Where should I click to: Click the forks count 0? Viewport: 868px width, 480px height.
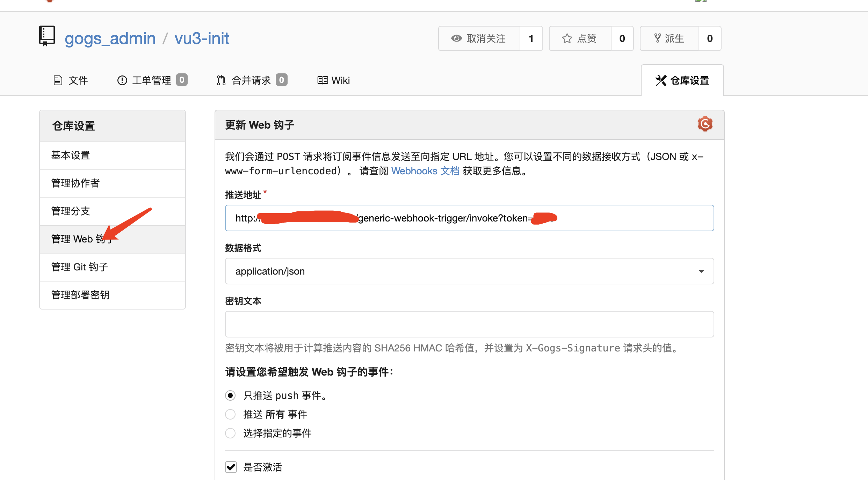710,38
